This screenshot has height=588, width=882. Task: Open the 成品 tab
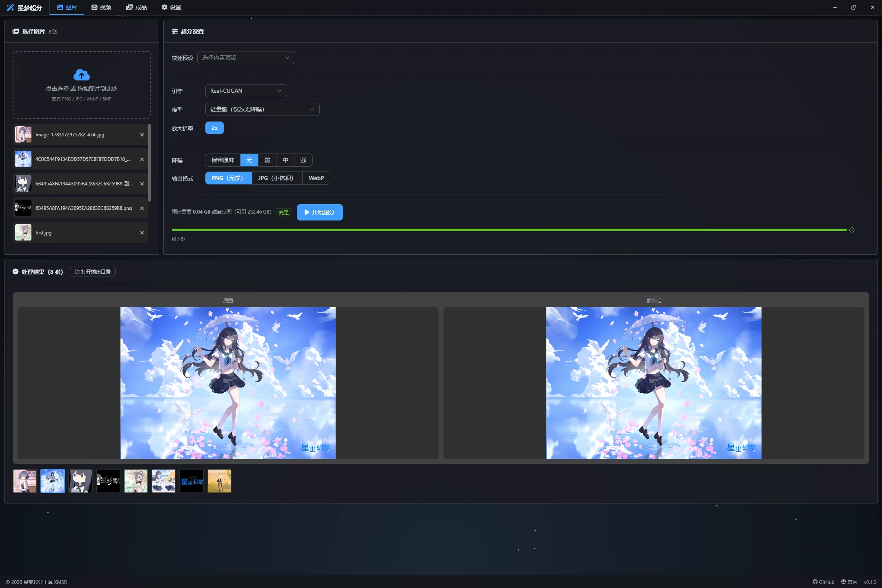(x=136, y=7)
